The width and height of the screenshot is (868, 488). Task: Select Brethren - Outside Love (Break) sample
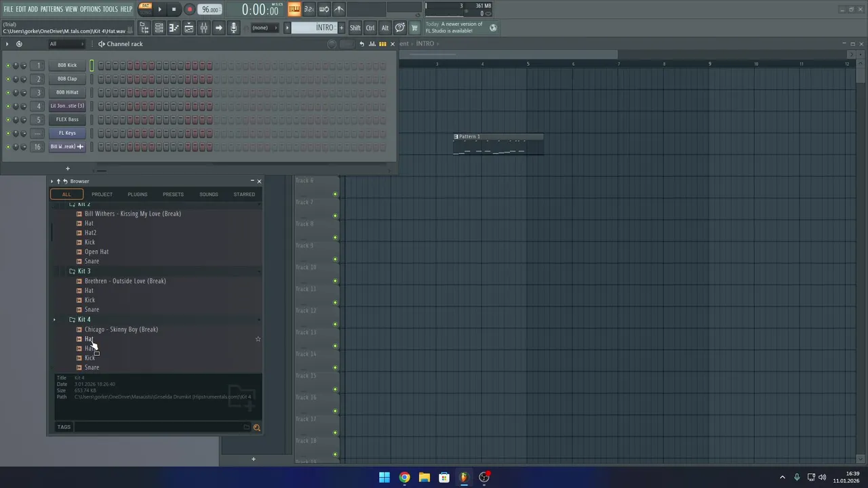click(x=125, y=281)
